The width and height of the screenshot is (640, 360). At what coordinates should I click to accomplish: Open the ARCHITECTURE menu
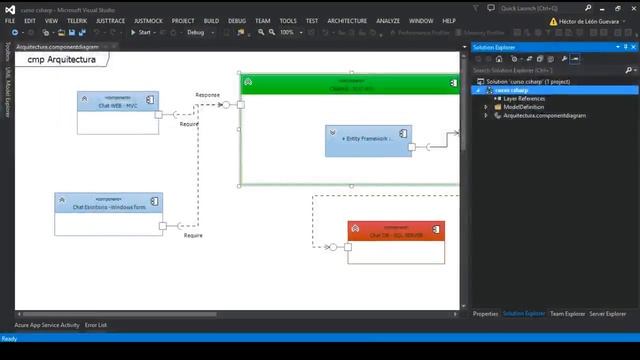[x=347, y=21]
